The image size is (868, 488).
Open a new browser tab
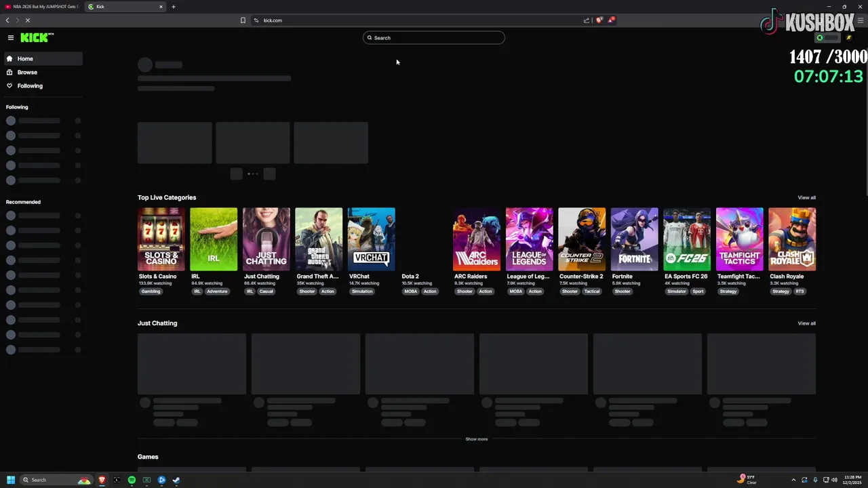[173, 7]
